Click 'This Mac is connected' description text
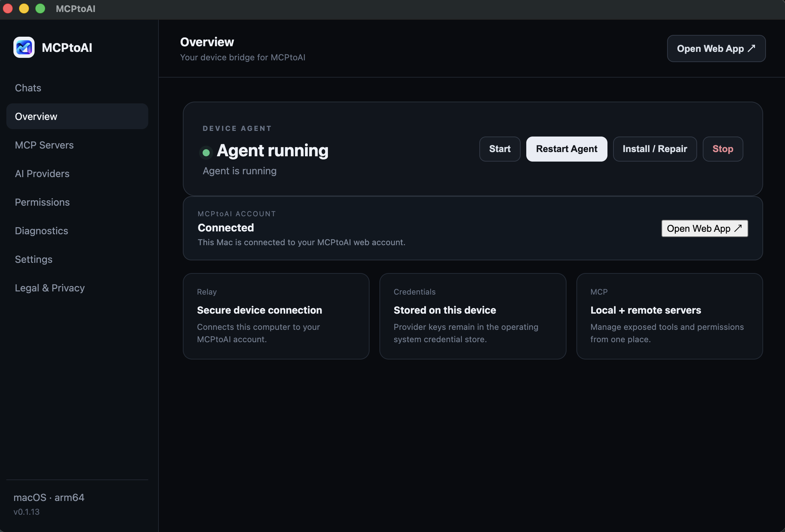The height and width of the screenshot is (532, 785). tap(301, 242)
